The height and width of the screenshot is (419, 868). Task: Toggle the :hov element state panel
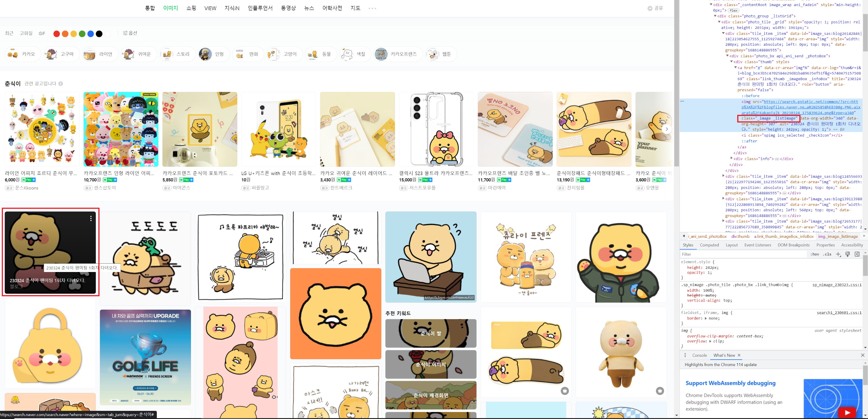(x=815, y=254)
